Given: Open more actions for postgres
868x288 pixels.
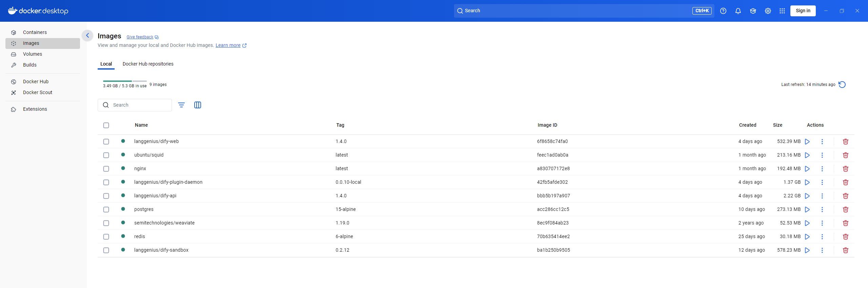Looking at the screenshot, I should [822, 210].
